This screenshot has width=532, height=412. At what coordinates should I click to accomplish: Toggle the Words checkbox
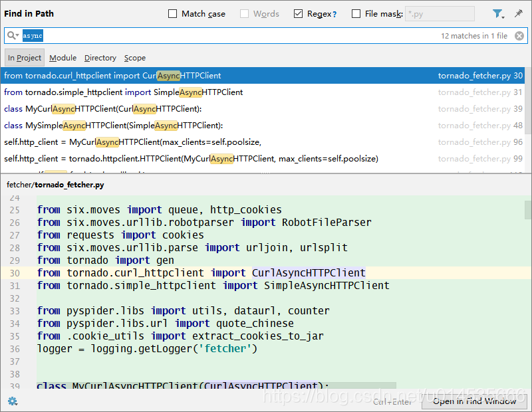(244, 13)
